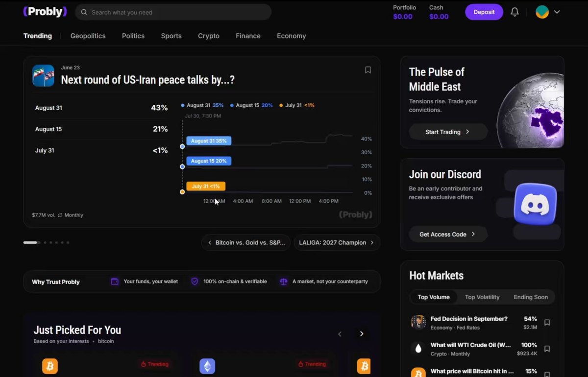Click the Fed Decision market avatar
The width and height of the screenshot is (588, 377).
click(418, 322)
